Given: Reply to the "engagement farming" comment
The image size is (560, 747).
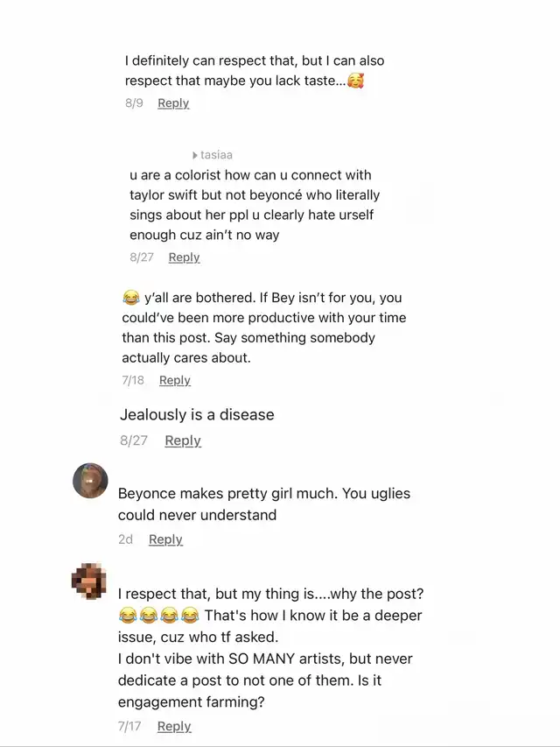Looking at the screenshot, I should (174, 726).
